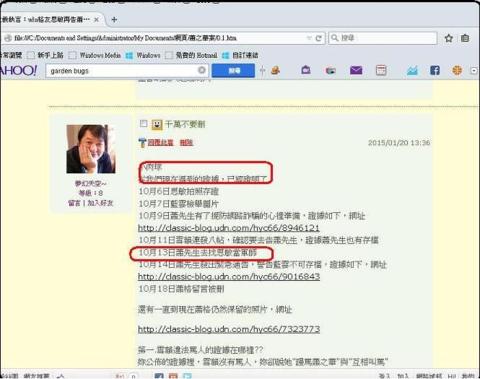This screenshot has height=379, width=480.
Task: Clear the garden bugs search text
Action: coord(202,70)
